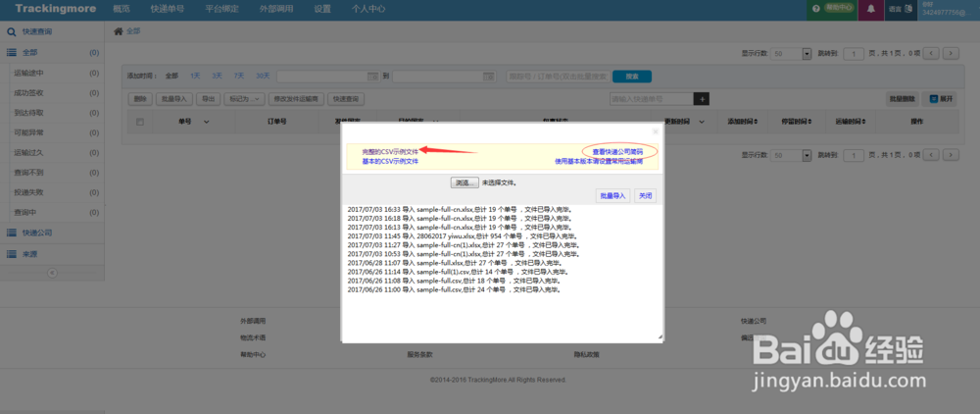Open the 标记为 dropdown button
This screenshot has height=414, width=980.
tap(244, 99)
